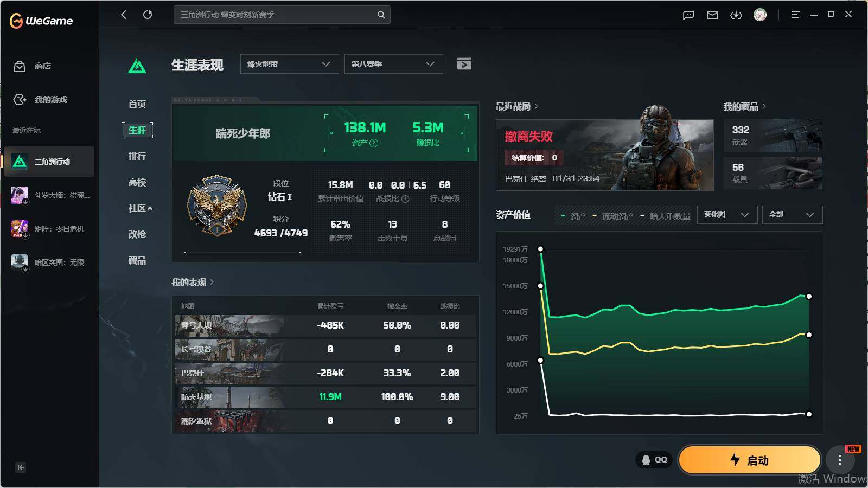Open the 撤离失败 recent match card
868x488 pixels.
pyautogui.click(x=605, y=155)
